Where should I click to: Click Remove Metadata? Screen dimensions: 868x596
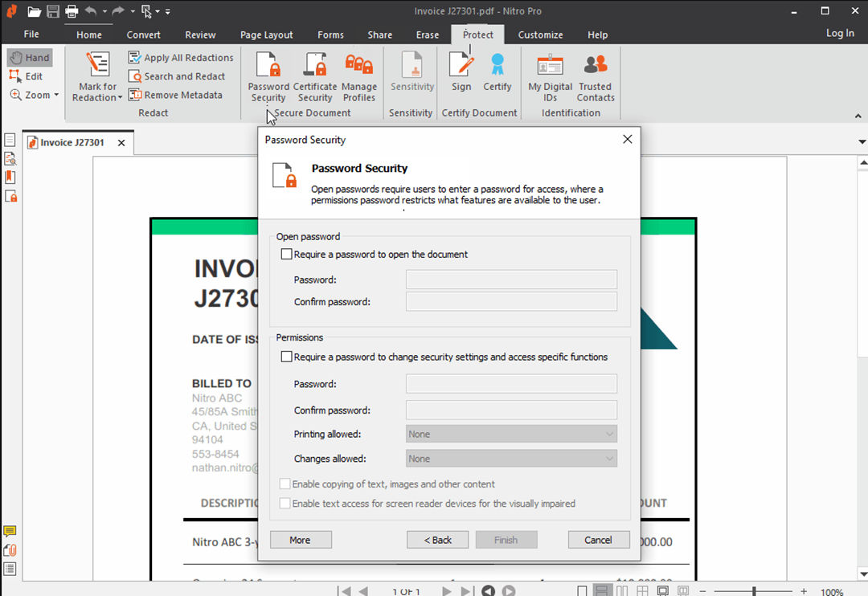pos(175,95)
